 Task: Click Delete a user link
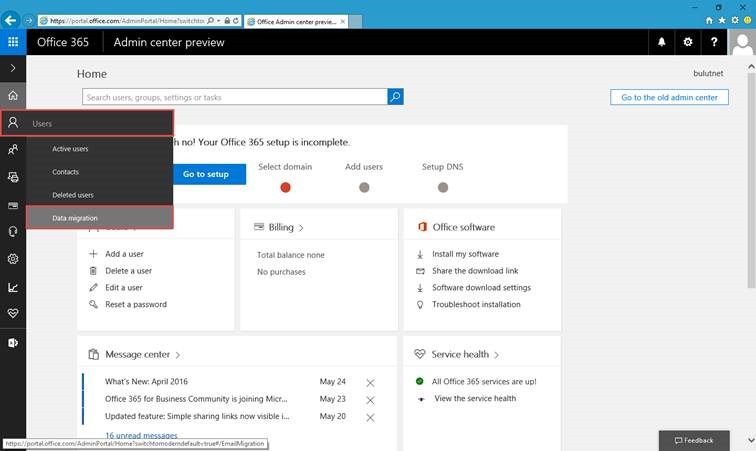(128, 271)
